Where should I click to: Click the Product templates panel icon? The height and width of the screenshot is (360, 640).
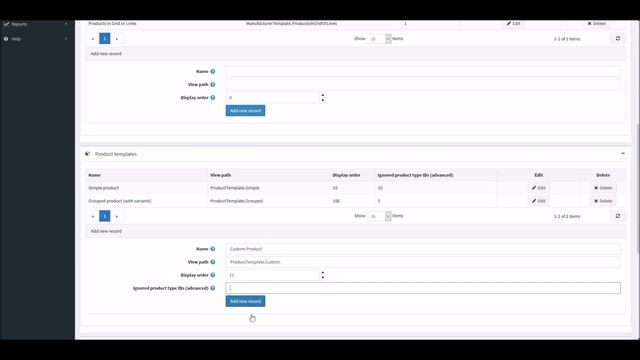tap(87, 154)
